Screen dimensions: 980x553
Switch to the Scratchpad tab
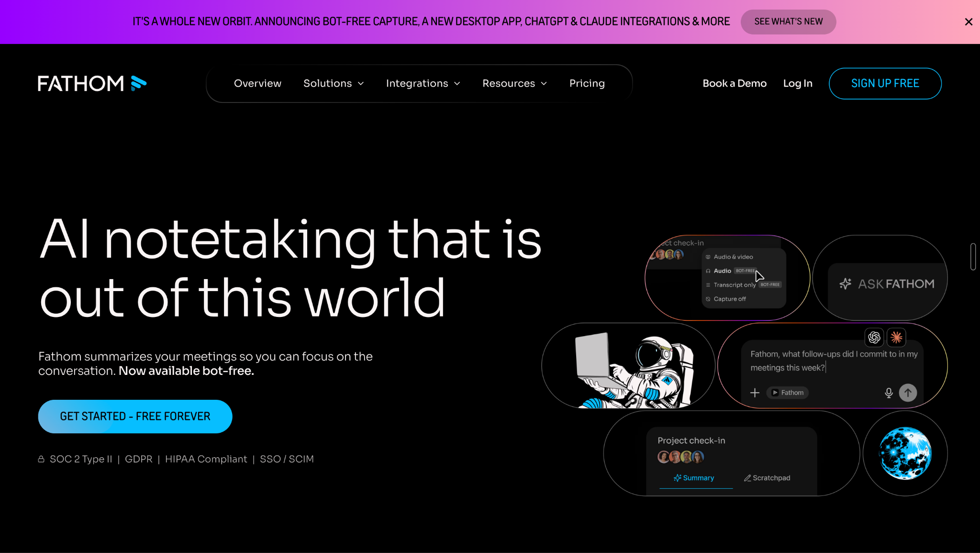coord(767,478)
